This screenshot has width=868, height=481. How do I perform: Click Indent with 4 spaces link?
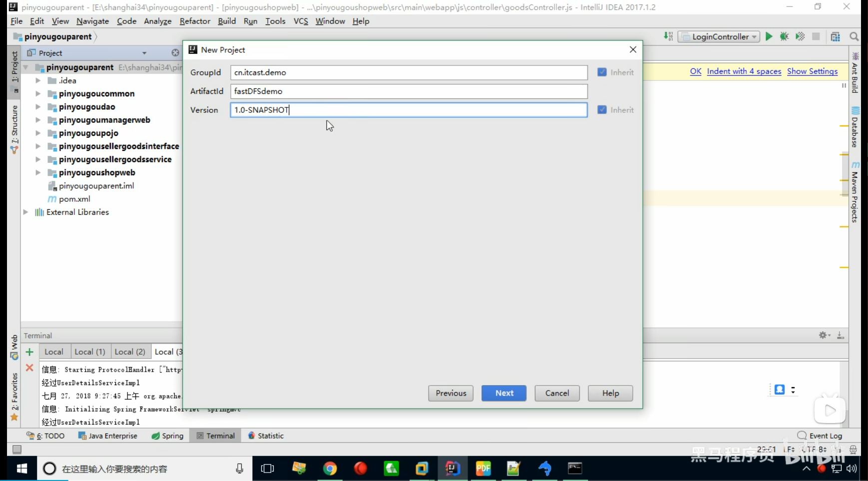point(744,71)
